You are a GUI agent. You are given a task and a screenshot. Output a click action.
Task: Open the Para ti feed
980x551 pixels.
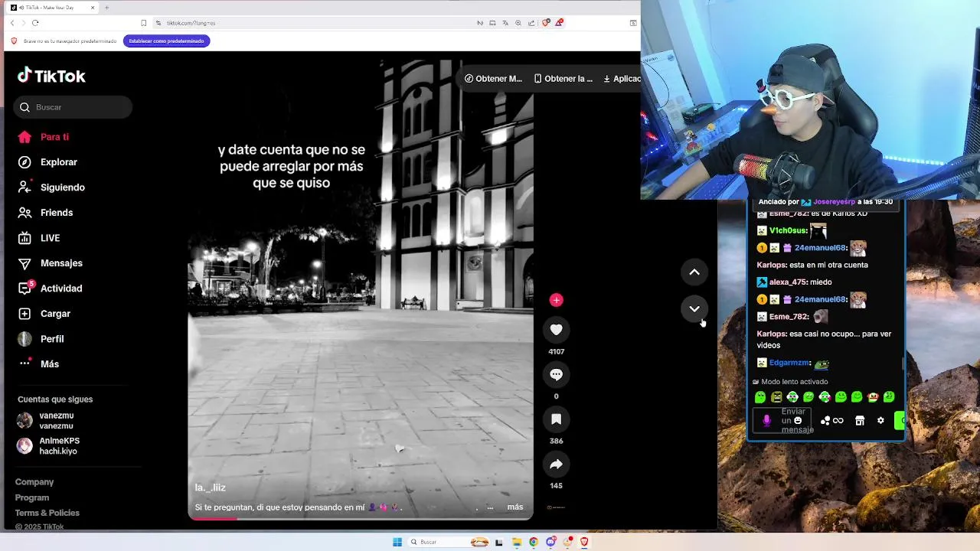(x=44, y=137)
